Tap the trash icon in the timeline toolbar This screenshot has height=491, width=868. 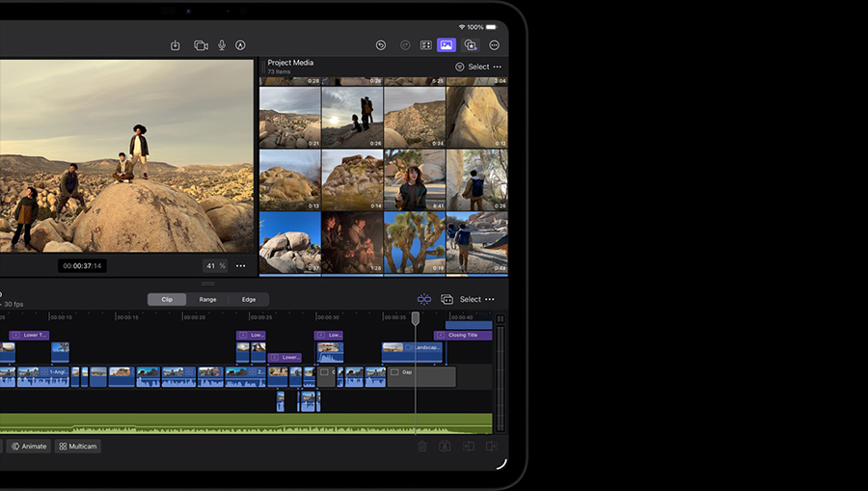point(421,447)
